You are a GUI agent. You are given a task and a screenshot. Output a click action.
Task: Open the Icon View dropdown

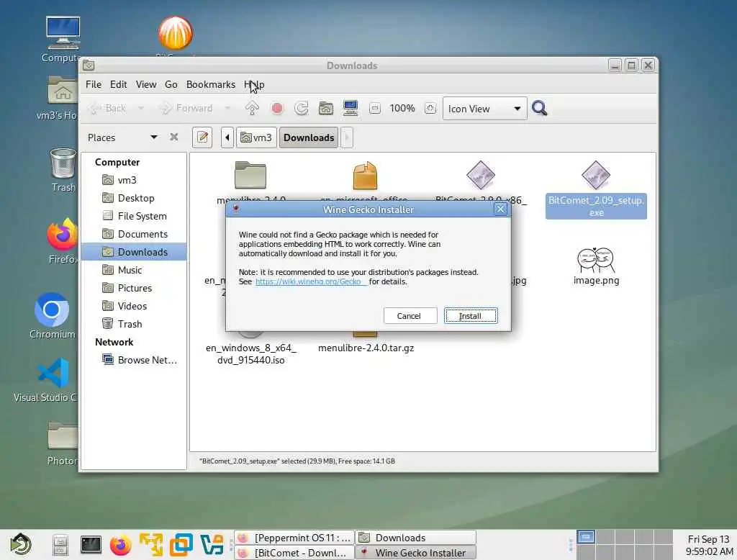(x=484, y=109)
